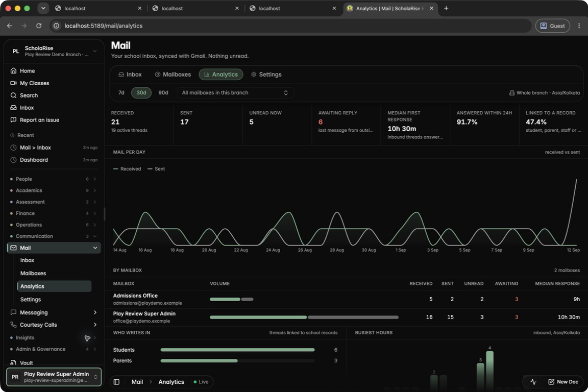This screenshot has height=392, width=588.
Task: Click Analytics in the breadcrumb
Action: point(171,382)
